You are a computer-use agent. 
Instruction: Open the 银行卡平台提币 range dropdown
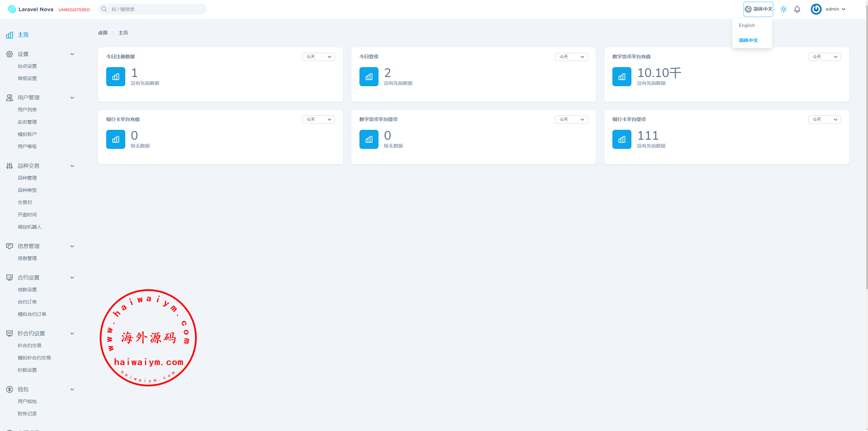point(824,120)
